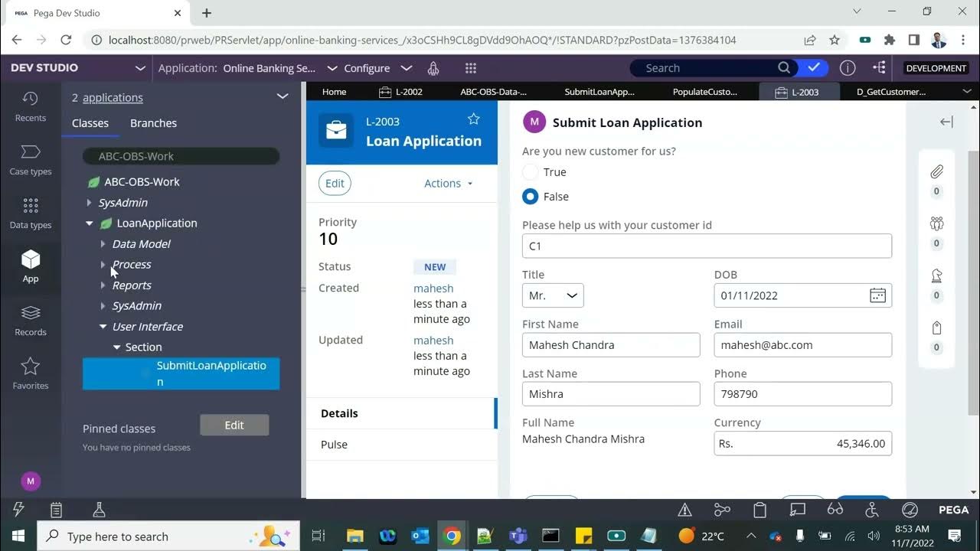Image resolution: width=980 pixels, height=551 pixels.
Task: Switch to the D_GetCustomer... tab
Action: (890, 92)
